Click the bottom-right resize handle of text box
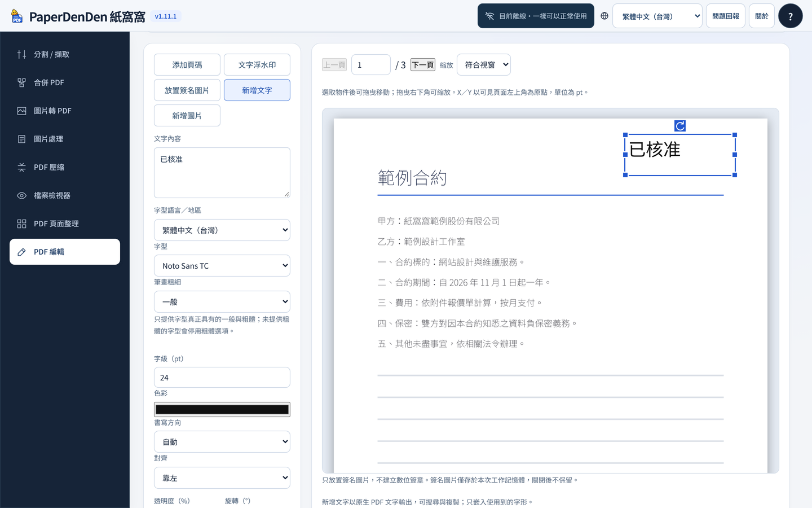 [735, 175]
